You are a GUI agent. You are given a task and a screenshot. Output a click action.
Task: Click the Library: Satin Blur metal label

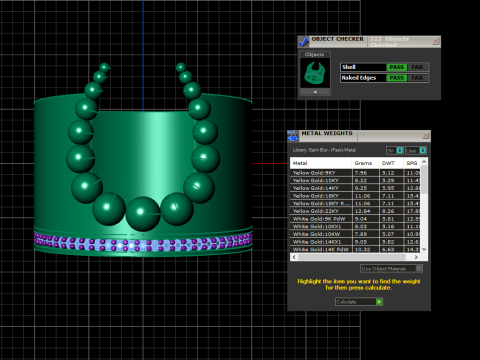click(x=324, y=150)
